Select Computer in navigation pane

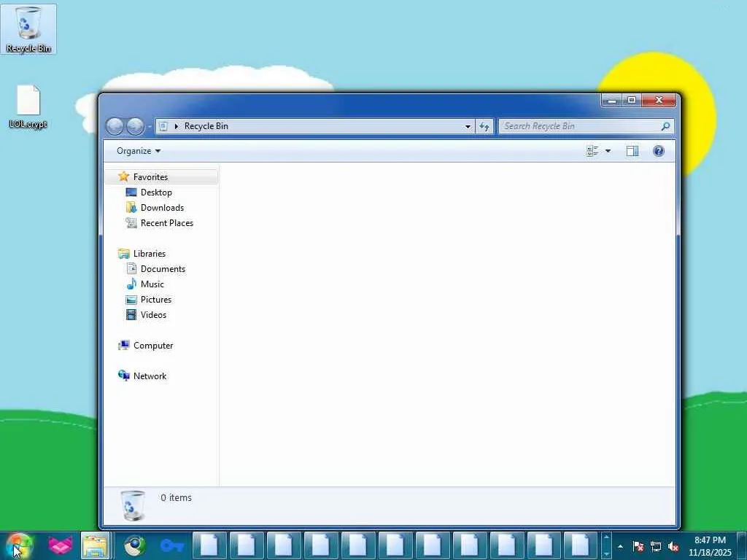[153, 346]
